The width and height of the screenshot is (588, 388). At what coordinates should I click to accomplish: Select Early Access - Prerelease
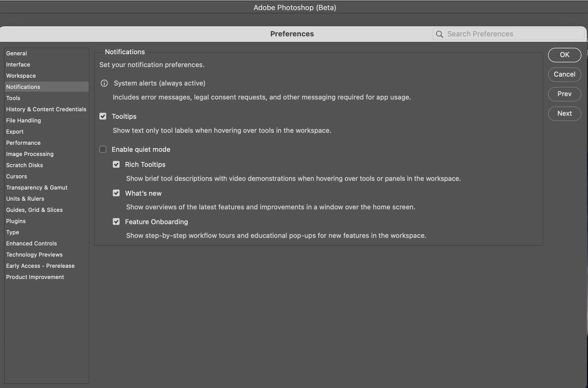[47, 266]
